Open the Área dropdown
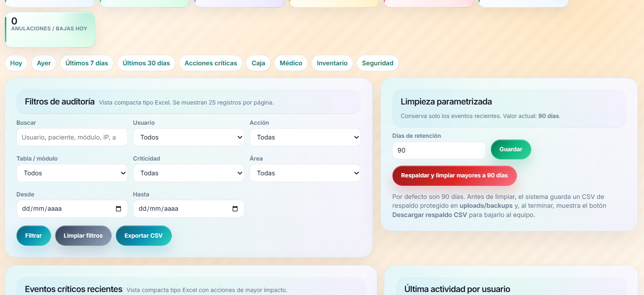 pyautogui.click(x=305, y=173)
